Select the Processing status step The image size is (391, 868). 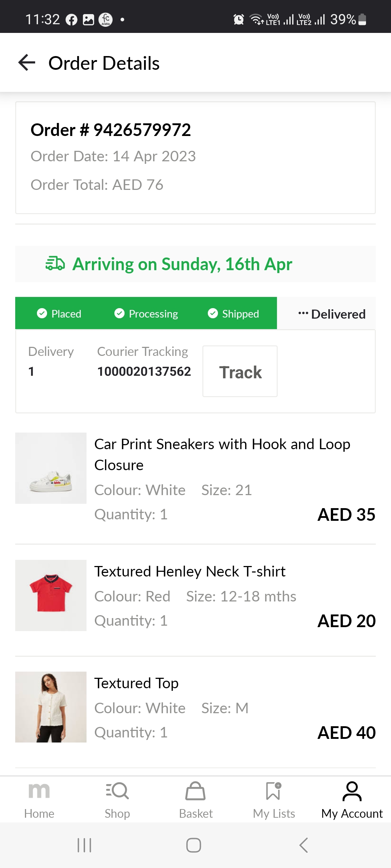tap(146, 314)
